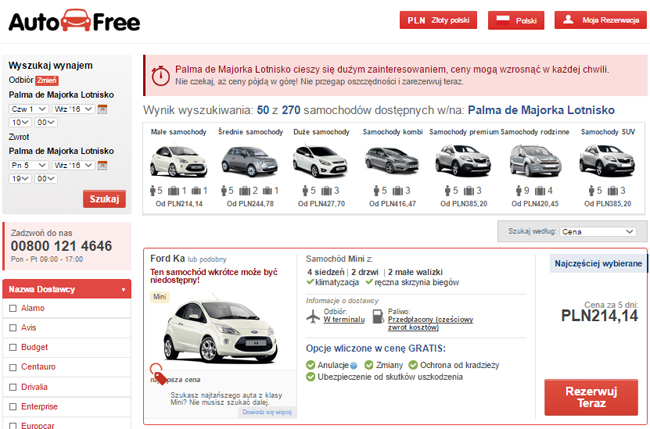Click the best price tag icon
Viewport: 650px width, 429px height.
click(158, 373)
